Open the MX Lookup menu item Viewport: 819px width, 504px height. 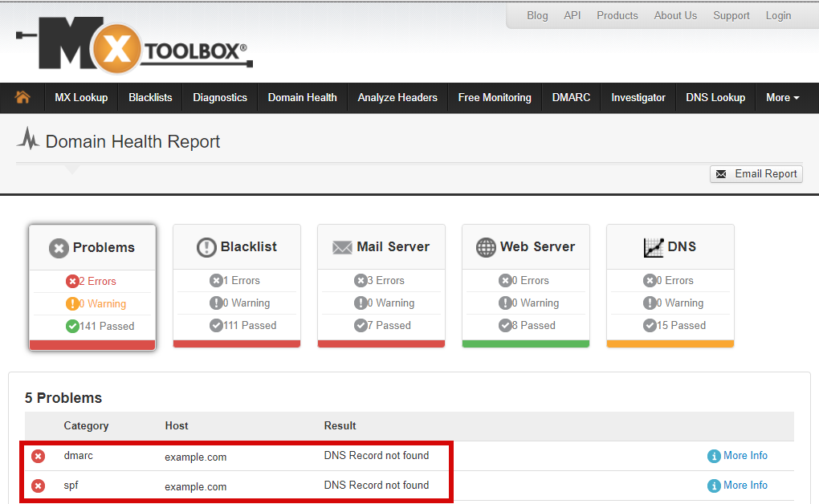[x=81, y=97]
